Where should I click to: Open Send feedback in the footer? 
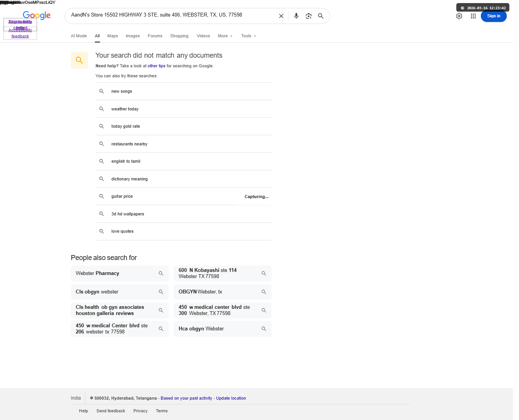(x=111, y=411)
